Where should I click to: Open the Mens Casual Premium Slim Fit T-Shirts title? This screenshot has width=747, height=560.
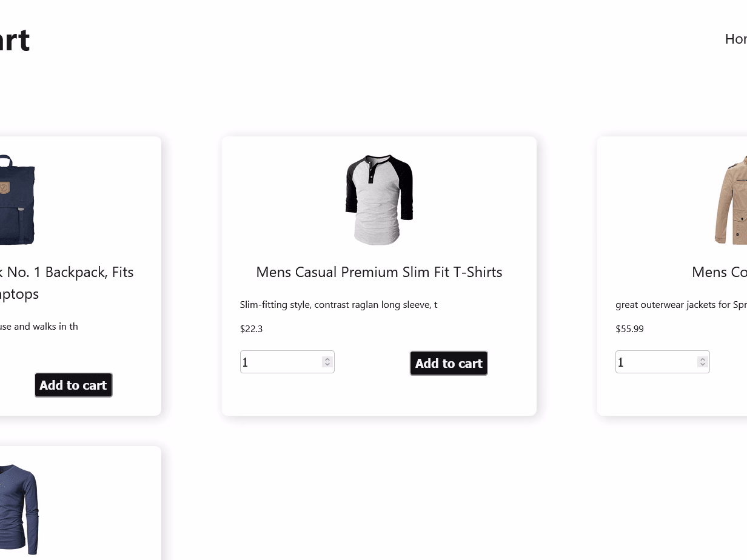click(379, 272)
